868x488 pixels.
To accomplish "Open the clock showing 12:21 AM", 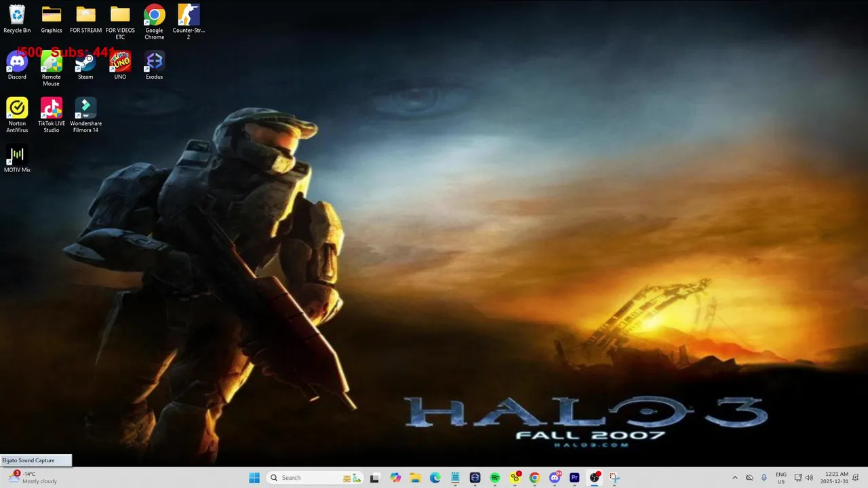I will pos(834,478).
